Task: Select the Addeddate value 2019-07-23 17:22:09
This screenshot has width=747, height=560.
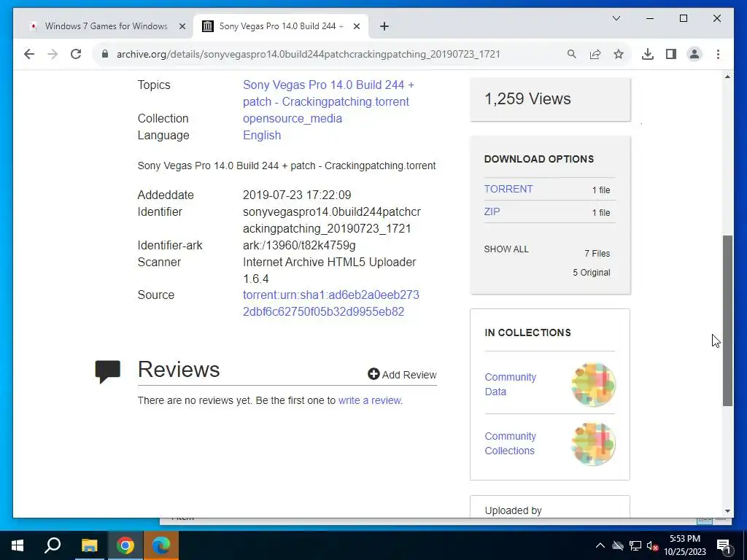Action: (x=297, y=195)
